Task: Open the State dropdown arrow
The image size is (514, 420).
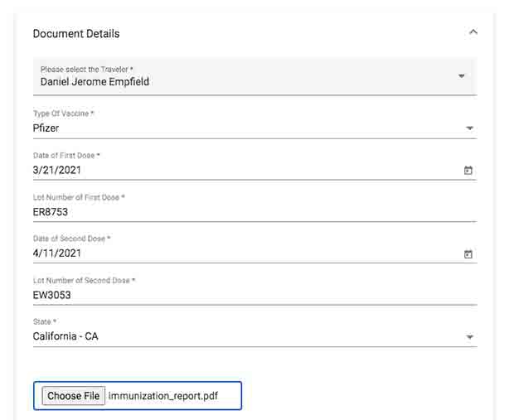Action: (469, 337)
